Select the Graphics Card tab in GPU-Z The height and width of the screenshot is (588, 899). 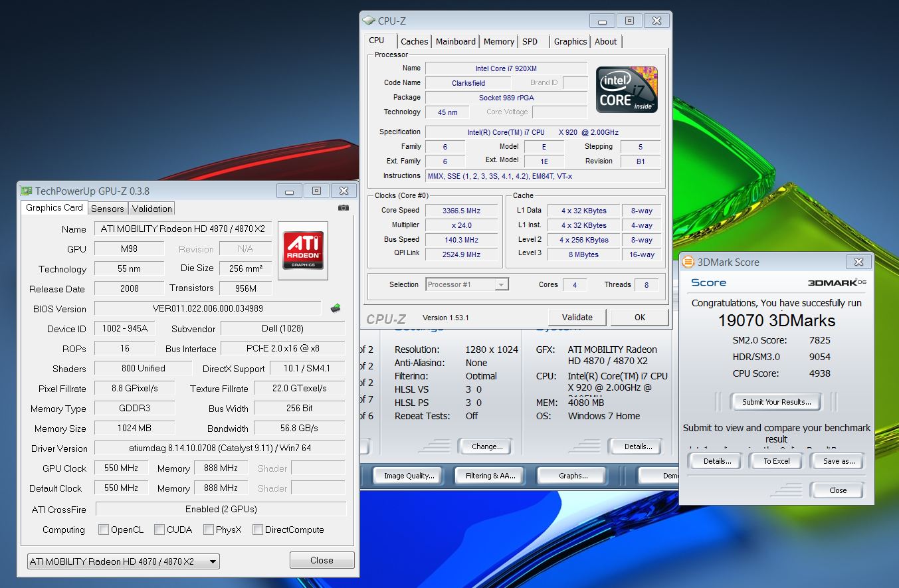tap(54, 207)
